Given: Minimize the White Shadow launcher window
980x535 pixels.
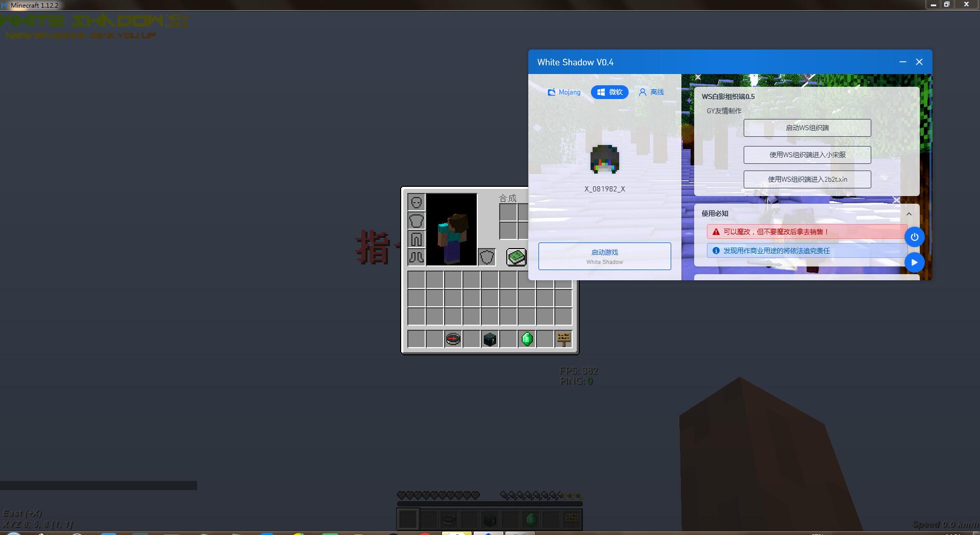Looking at the screenshot, I should [x=902, y=62].
